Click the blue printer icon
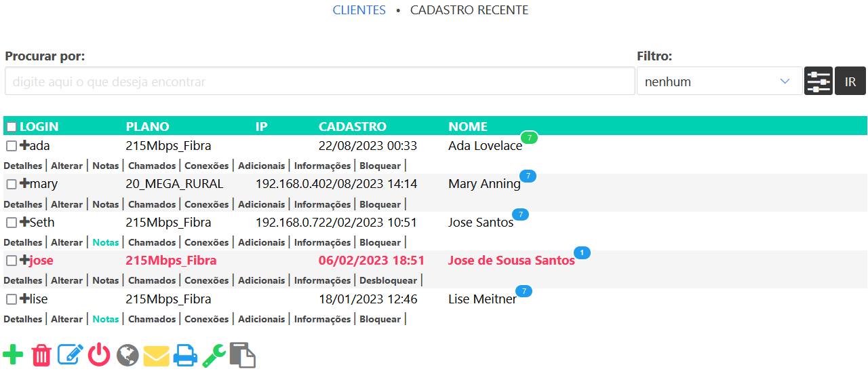Viewport: 868px width, 378px height. pos(185,355)
